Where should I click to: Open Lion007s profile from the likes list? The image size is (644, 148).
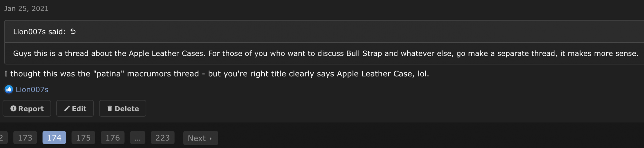pos(32,90)
